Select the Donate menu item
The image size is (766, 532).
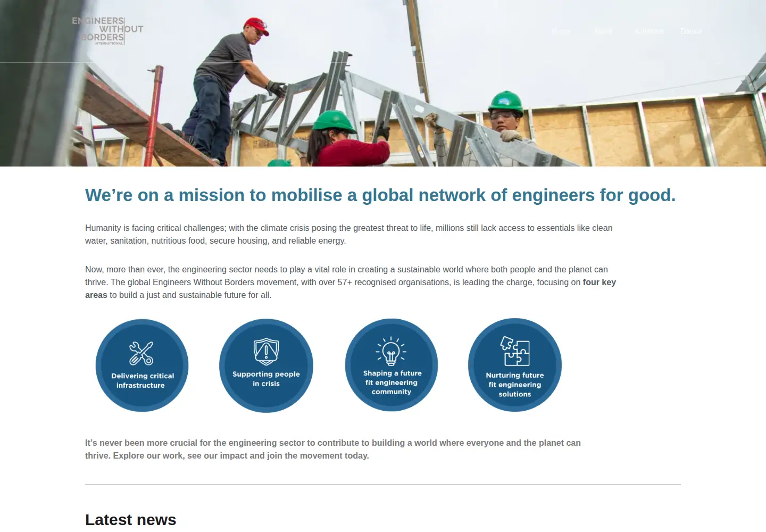(x=692, y=31)
